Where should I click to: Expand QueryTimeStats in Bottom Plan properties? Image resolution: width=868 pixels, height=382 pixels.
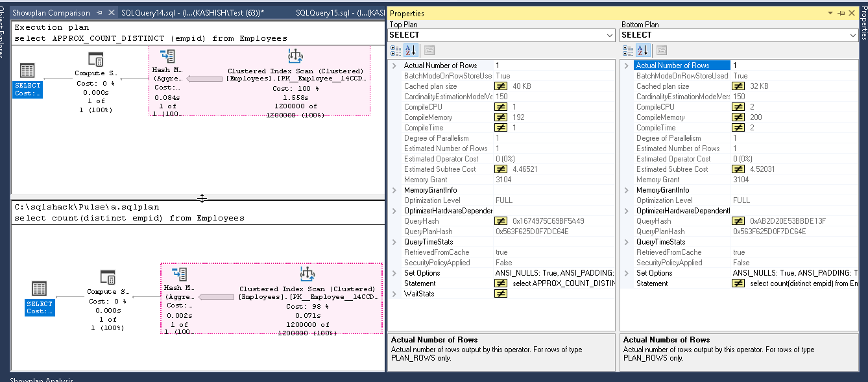tap(627, 242)
